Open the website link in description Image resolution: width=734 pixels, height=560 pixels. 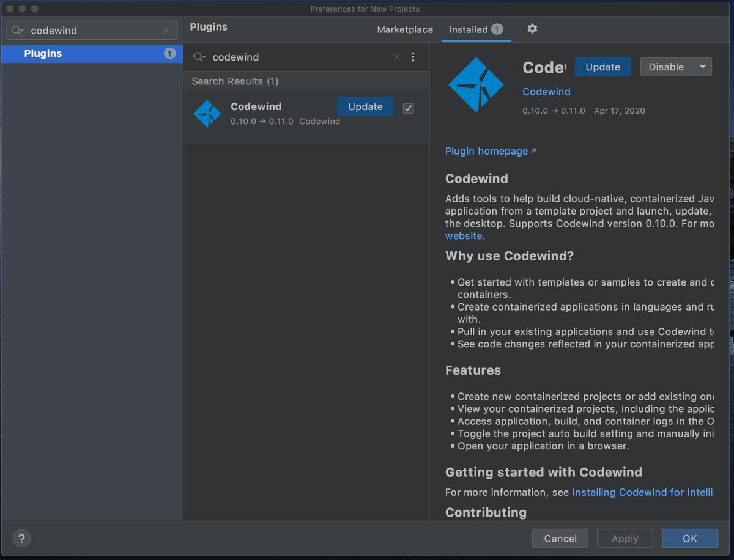[x=464, y=236]
